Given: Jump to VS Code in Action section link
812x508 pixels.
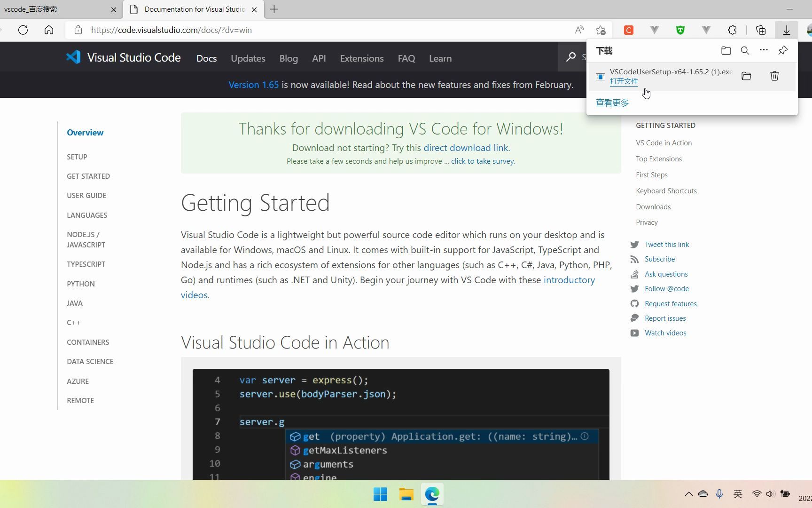Looking at the screenshot, I should (x=664, y=143).
